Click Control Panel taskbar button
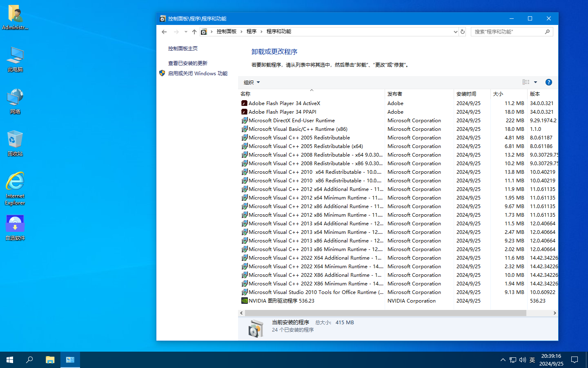Viewport: 588px width, 368px height. 70,360
